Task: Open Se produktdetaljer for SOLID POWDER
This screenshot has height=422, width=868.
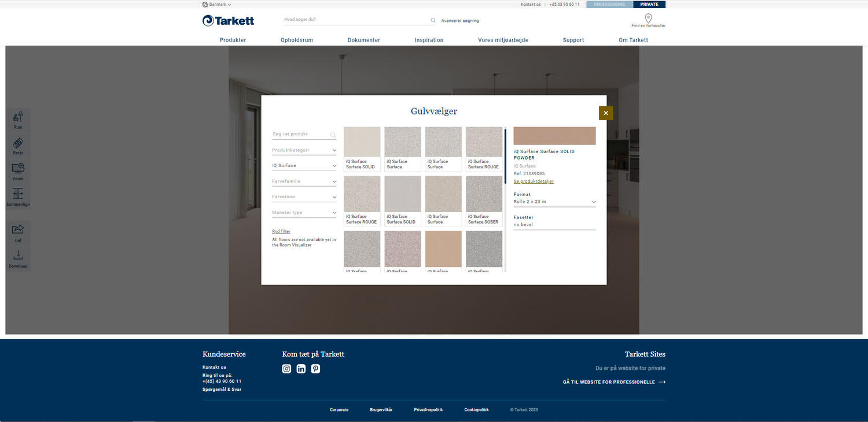Action: [x=533, y=181]
